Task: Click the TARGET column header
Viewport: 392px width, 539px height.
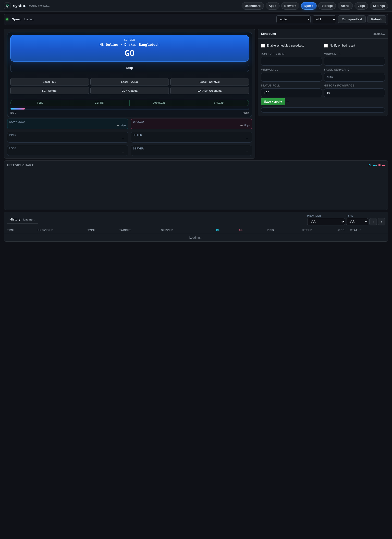Action: [x=125, y=230]
